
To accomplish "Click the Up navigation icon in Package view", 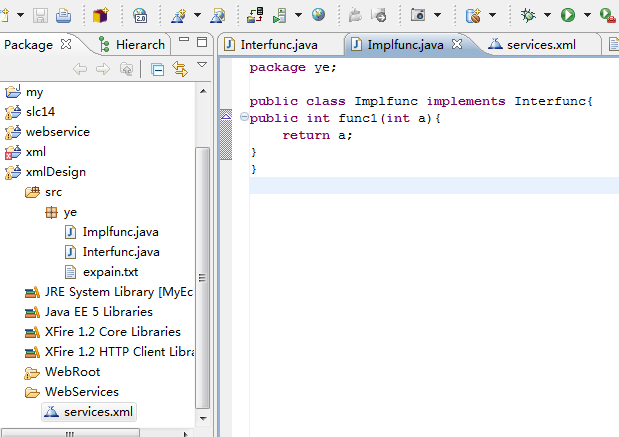I will 126,69.
